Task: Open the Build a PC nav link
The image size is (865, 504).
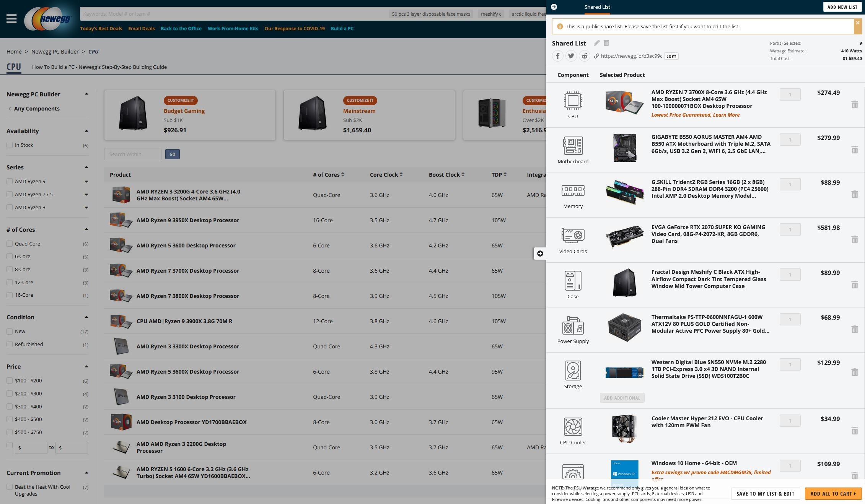Action: click(x=342, y=29)
